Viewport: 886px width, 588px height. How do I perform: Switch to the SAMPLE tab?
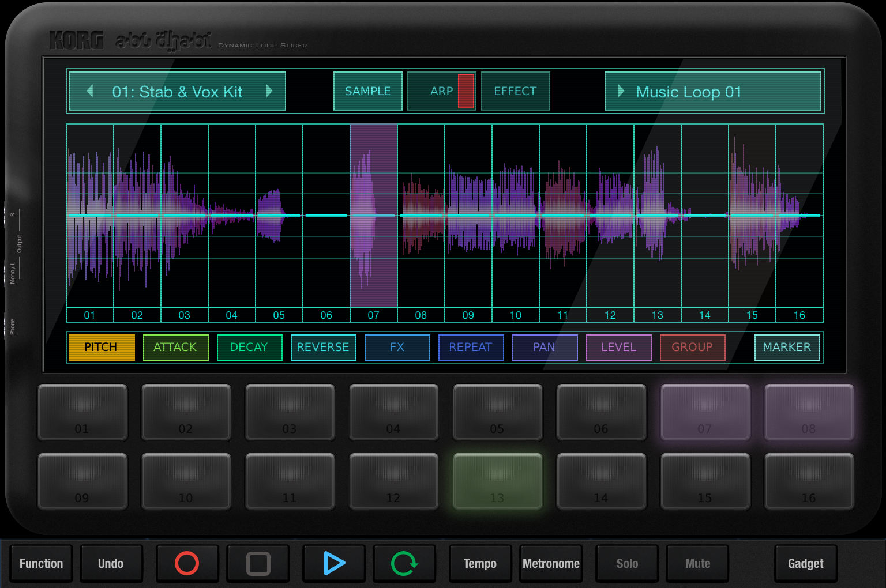point(368,91)
